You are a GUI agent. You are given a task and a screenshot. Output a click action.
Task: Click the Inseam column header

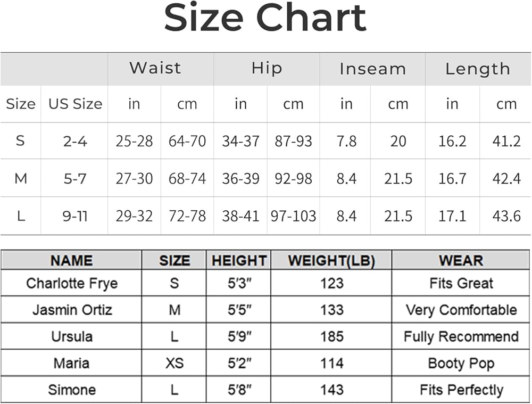click(372, 69)
